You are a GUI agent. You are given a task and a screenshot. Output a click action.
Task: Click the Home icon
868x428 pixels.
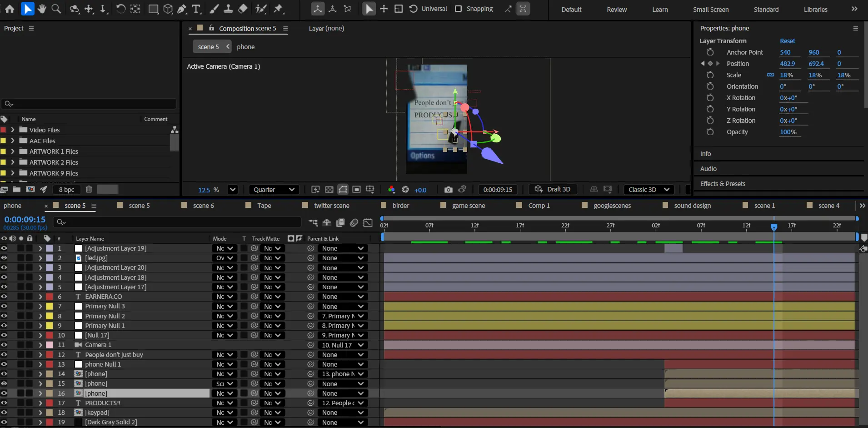click(x=10, y=9)
